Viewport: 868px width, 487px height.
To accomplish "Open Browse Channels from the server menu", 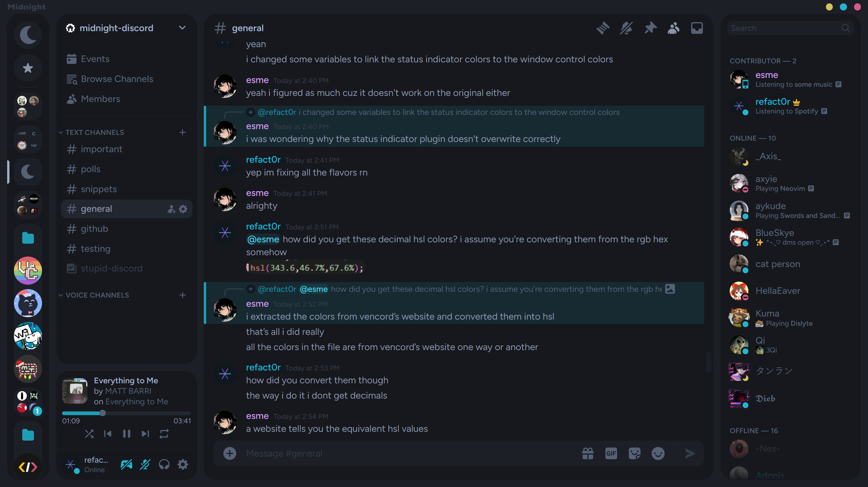I will [116, 79].
